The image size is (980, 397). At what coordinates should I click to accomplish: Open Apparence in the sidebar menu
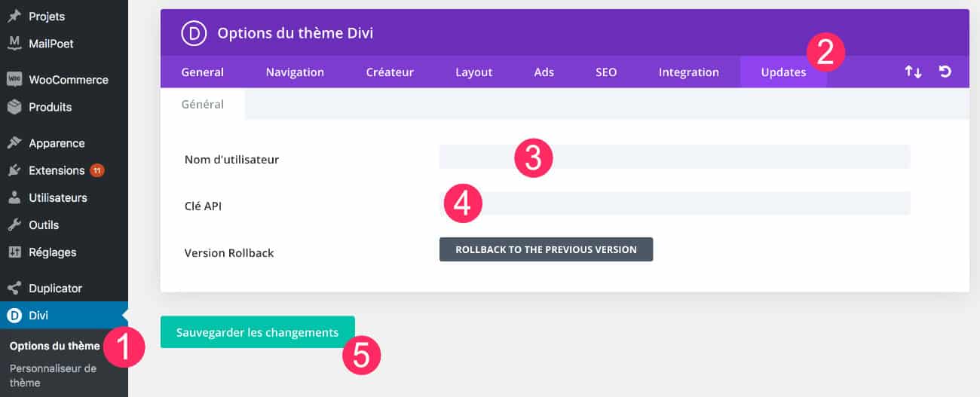click(57, 143)
